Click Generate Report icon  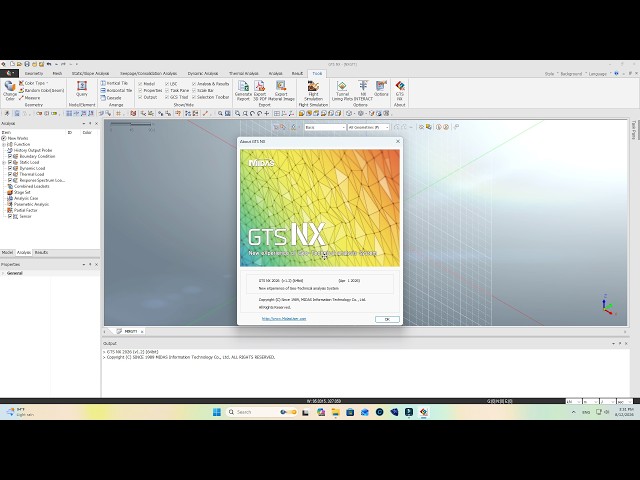coord(243,90)
